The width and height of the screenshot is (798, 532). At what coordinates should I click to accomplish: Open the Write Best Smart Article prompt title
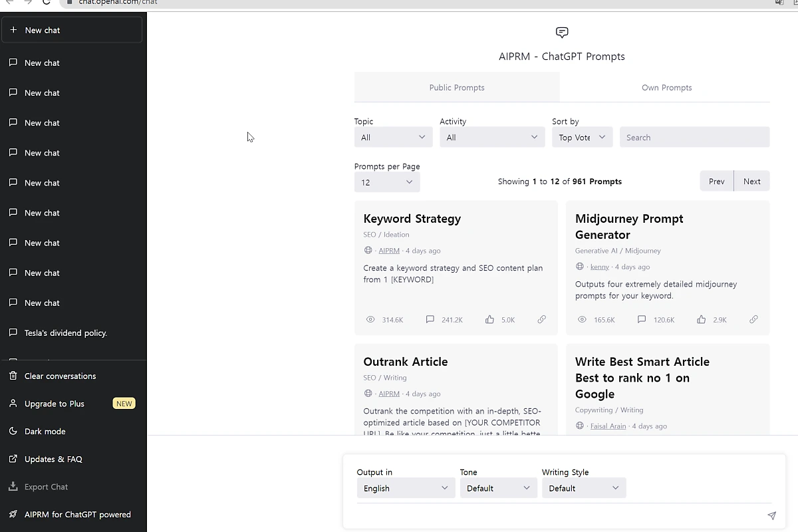click(642, 378)
